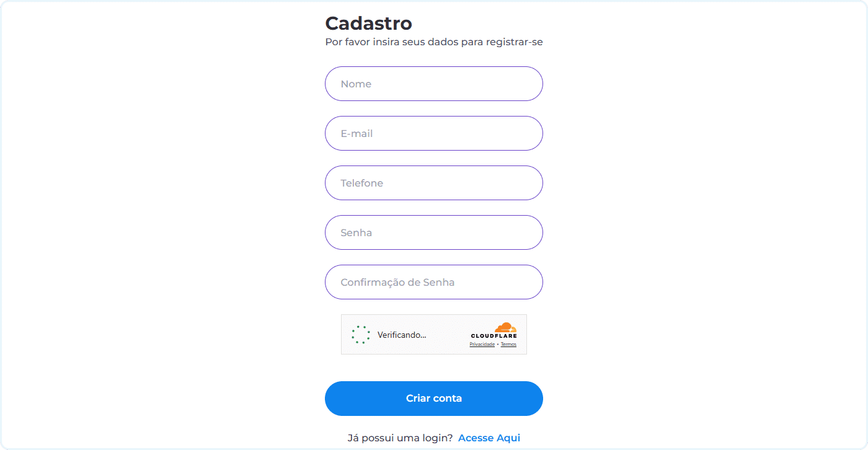Click the Privacidade link in the Cloudflare widget
The width and height of the screenshot is (868, 450).
tap(482, 344)
